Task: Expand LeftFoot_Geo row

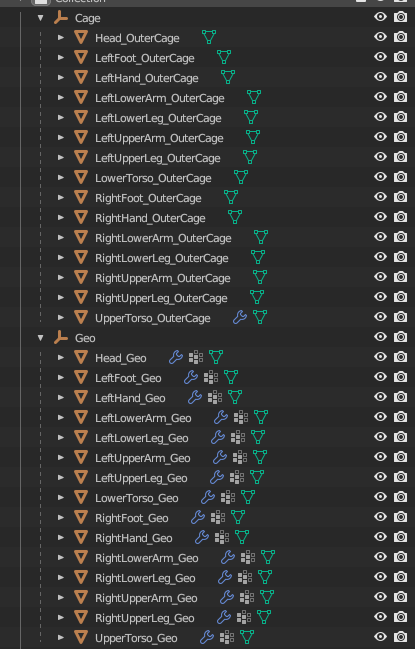Action: pos(61,377)
